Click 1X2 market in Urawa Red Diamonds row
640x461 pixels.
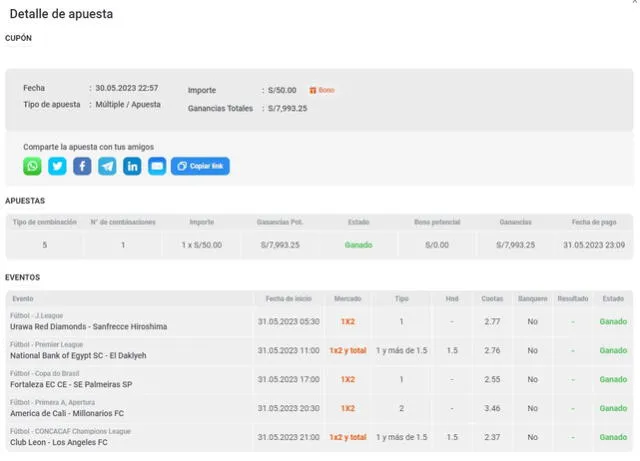click(x=348, y=322)
